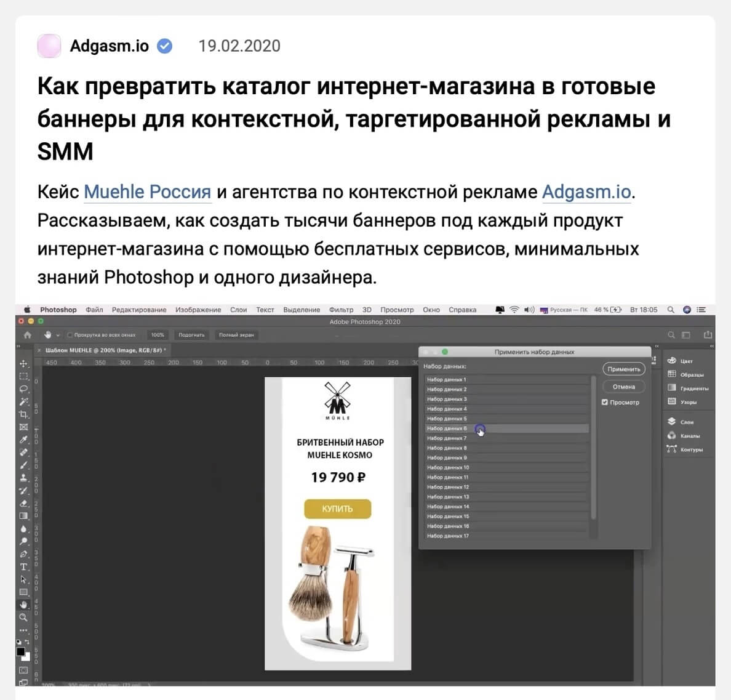Select the Rectangular Marquee tool

(x=23, y=376)
